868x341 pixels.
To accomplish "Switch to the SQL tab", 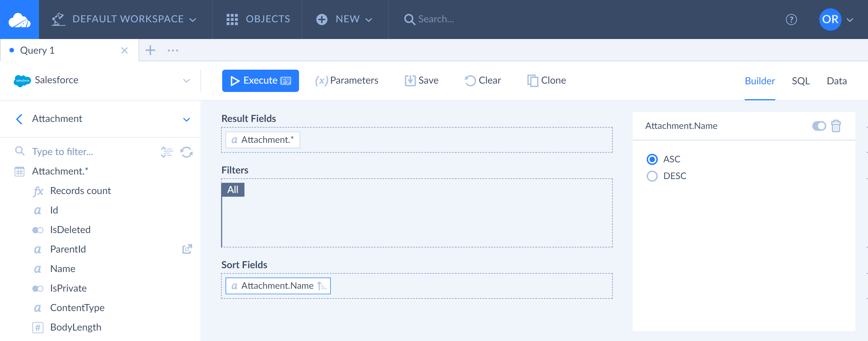I will (x=801, y=80).
